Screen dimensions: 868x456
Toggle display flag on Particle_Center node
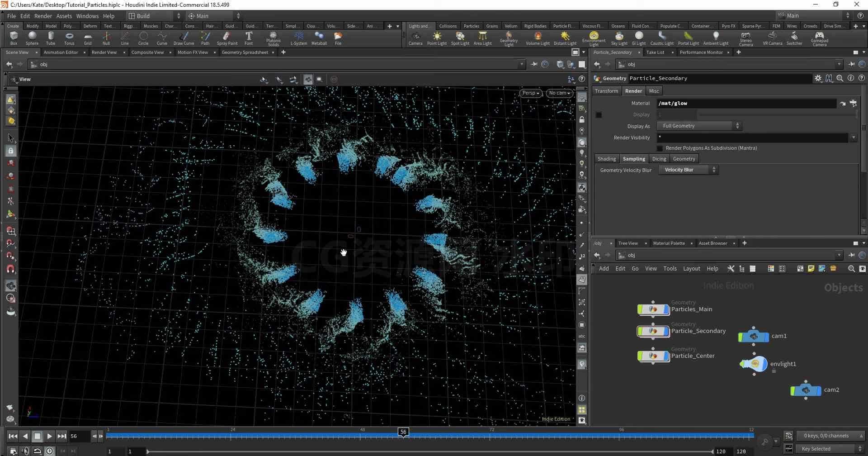[665, 356]
